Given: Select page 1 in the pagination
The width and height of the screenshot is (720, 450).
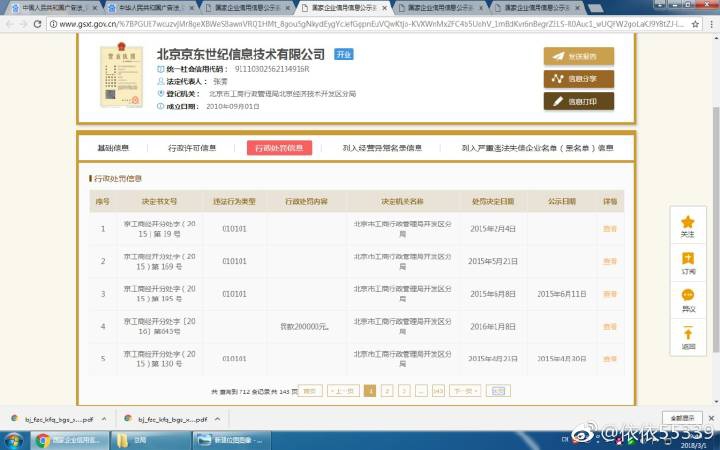Looking at the screenshot, I should (370, 391).
